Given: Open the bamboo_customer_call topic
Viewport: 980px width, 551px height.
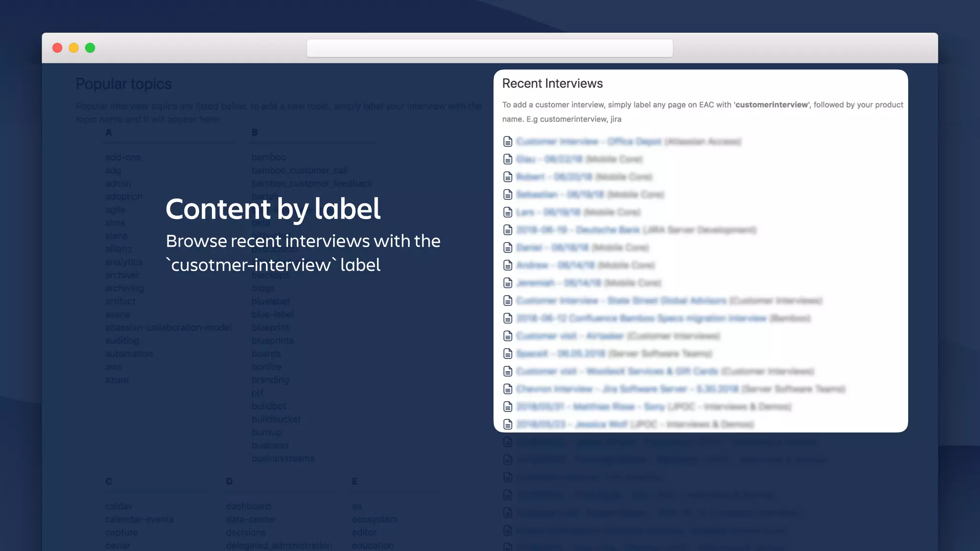Looking at the screenshot, I should pos(300,171).
